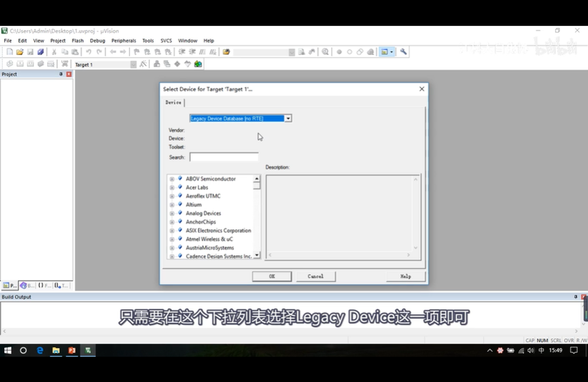Open the Help menu
This screenshot has height=382, width=588.
[x=209, y=41]
